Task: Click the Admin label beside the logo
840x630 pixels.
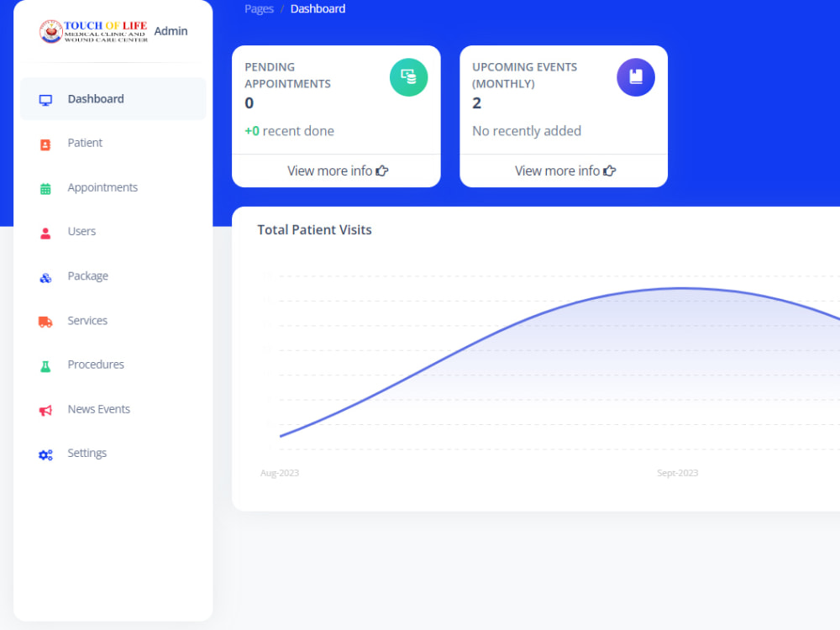Action: 171,31
